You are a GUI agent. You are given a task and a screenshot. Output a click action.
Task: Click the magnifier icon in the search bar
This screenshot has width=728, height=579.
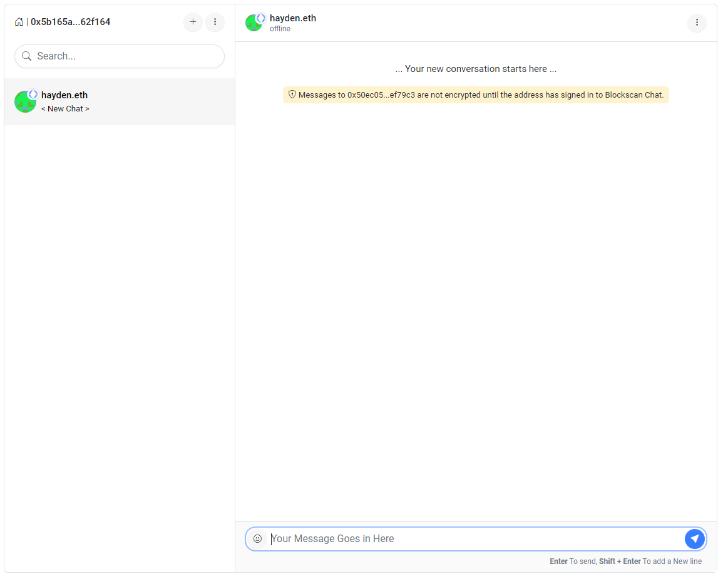[26, 56]
